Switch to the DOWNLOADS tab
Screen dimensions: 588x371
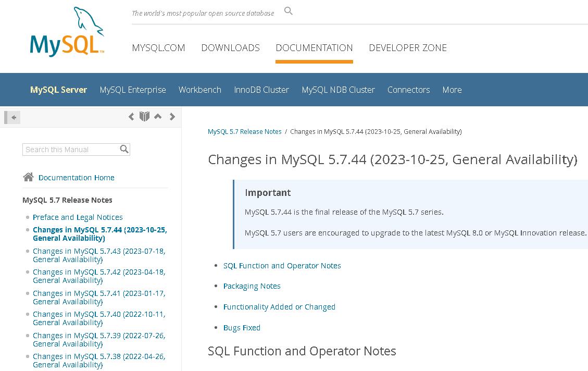230,47
